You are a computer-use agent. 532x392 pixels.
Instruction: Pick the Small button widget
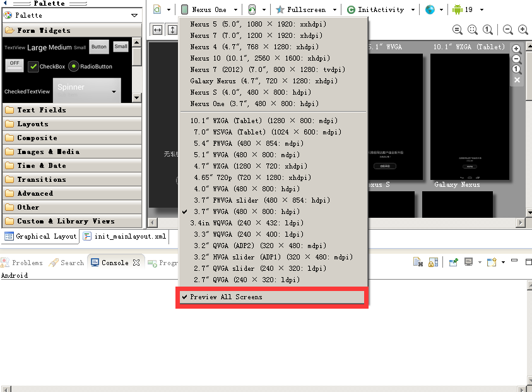tap(121, 46)
